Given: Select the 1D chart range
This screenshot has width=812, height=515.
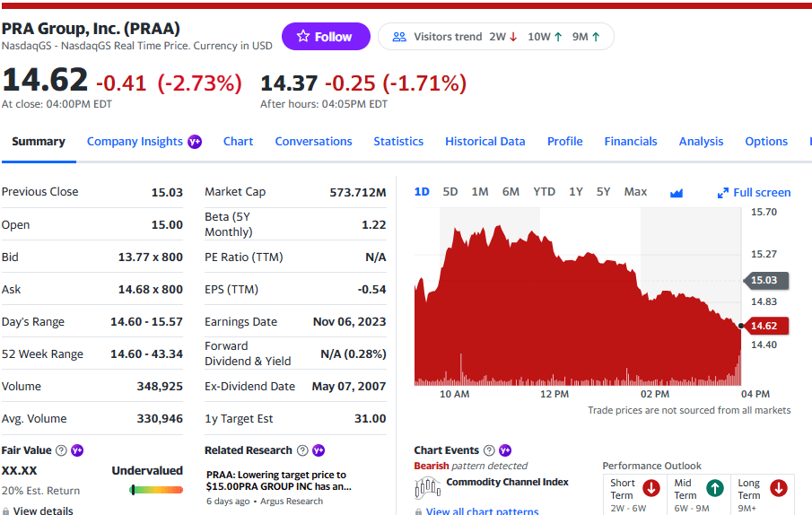Looking at the screenshot, I should pyautogui.click(x=422, y=192).
